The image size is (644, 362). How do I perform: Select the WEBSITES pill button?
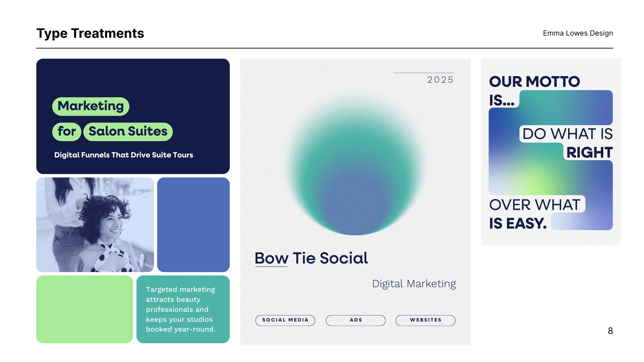(425, 320)
